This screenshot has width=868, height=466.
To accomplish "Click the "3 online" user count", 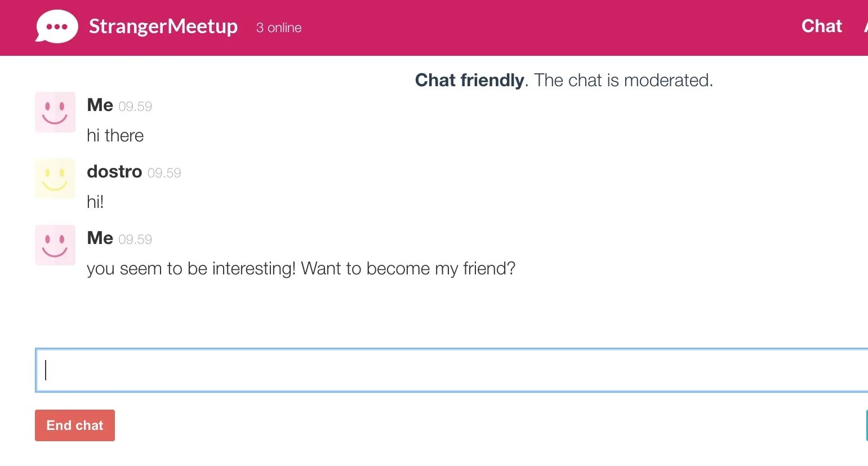I will (x=279, y=28).
